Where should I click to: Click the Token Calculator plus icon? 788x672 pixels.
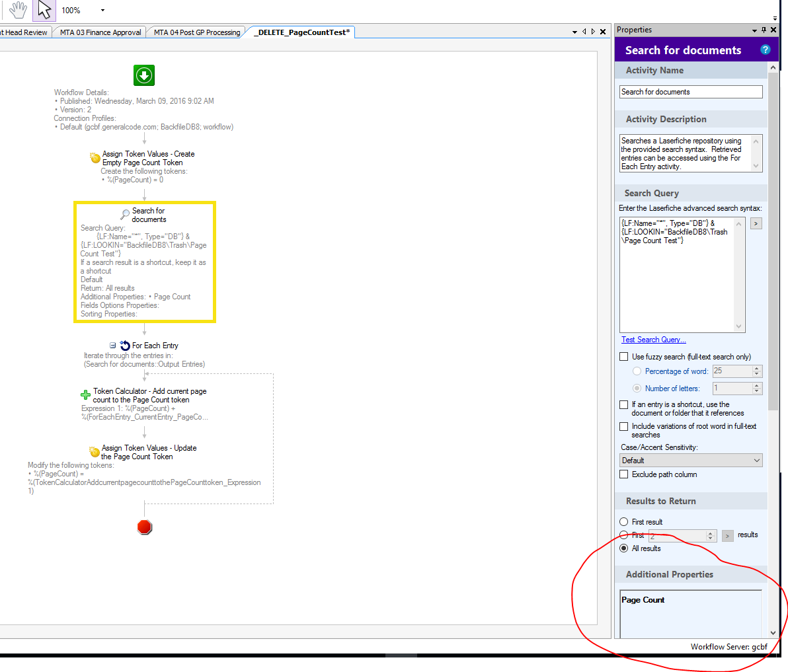click(x=85, y=395)
